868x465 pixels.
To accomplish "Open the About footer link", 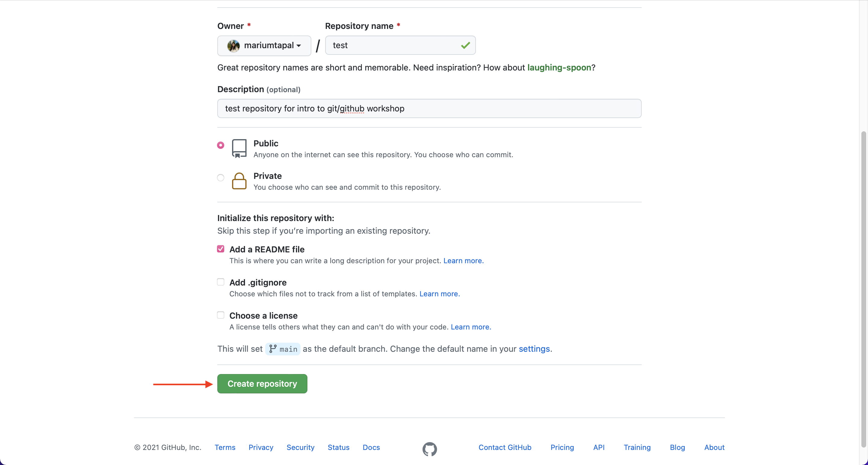I will pos(714,447).
